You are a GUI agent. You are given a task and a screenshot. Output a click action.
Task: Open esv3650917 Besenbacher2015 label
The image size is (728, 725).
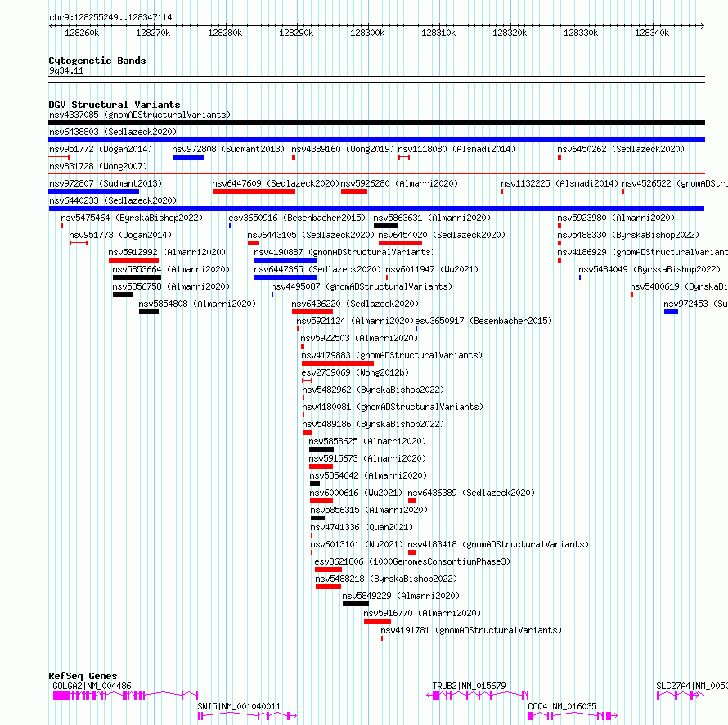(x=483, y=321)
